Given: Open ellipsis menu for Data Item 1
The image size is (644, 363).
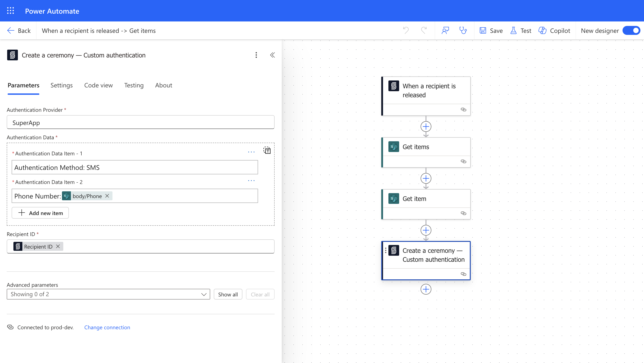Looking at the screenshot, I should coord(251,152).
